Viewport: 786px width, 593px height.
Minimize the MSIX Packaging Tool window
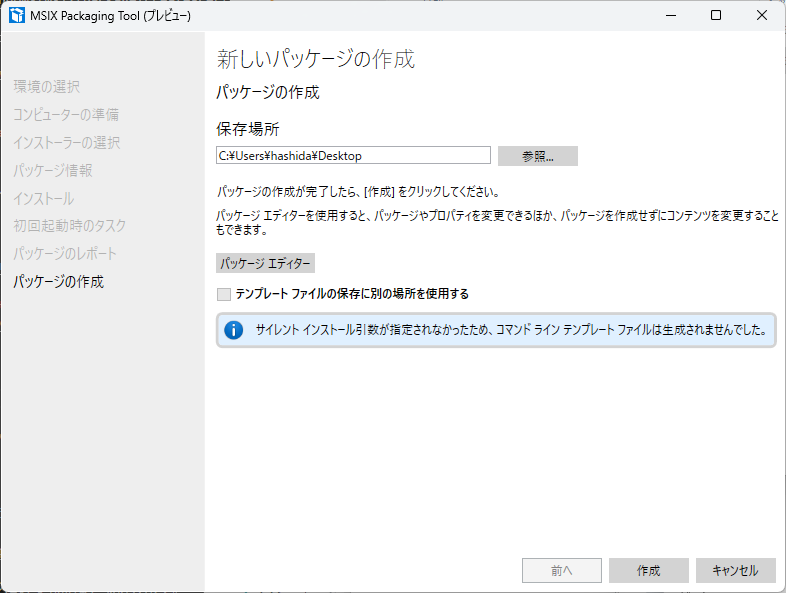pos(669,16)
